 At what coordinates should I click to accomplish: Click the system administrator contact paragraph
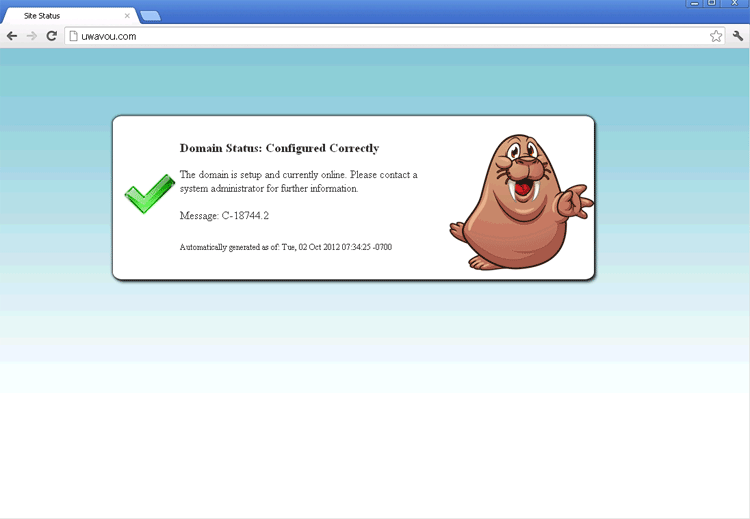coord(298,181)
